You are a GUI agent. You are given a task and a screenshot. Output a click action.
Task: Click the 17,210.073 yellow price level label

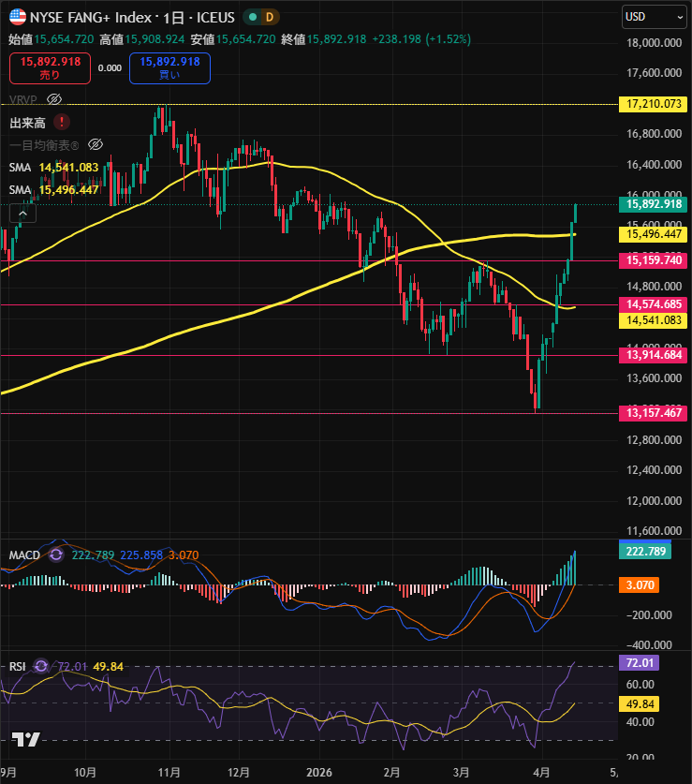[x=653, y=104]
